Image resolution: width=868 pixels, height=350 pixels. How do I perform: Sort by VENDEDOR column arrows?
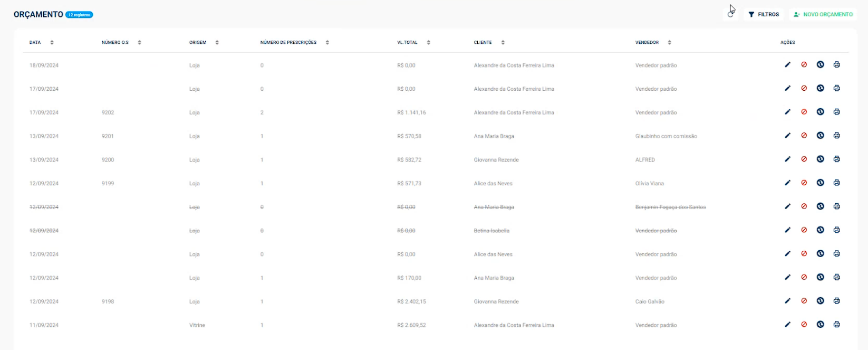669,42
